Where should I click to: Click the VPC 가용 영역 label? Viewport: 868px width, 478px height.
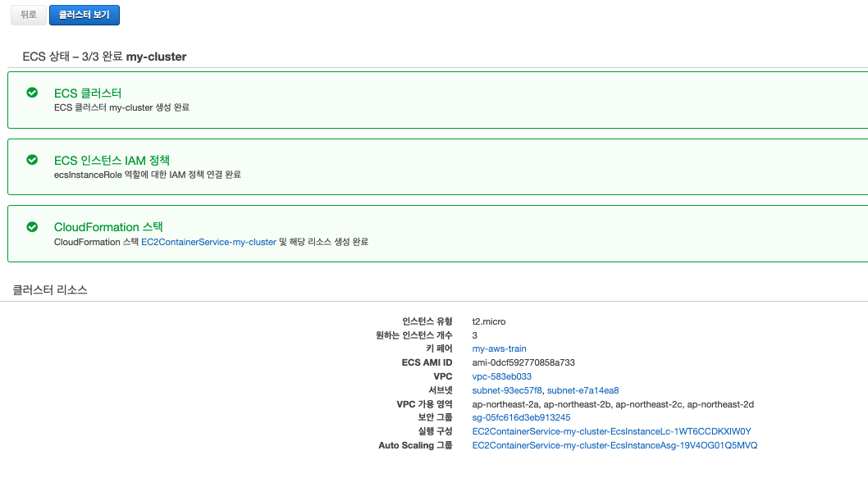point(425,404)
